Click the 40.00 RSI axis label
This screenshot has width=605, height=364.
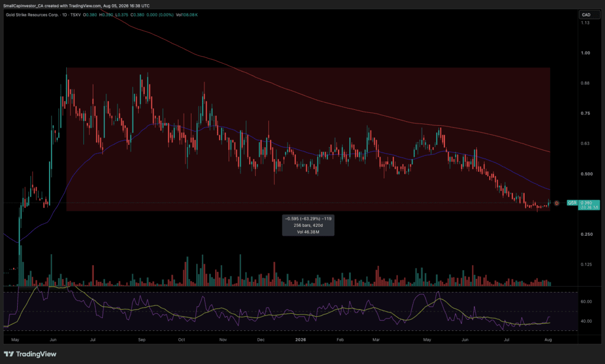coord(586,321)
